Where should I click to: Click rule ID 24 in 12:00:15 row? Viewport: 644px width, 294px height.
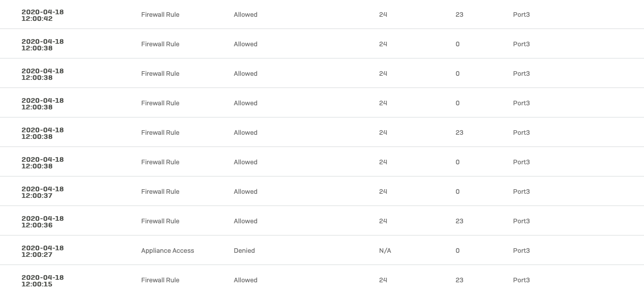tap(383, 280)
